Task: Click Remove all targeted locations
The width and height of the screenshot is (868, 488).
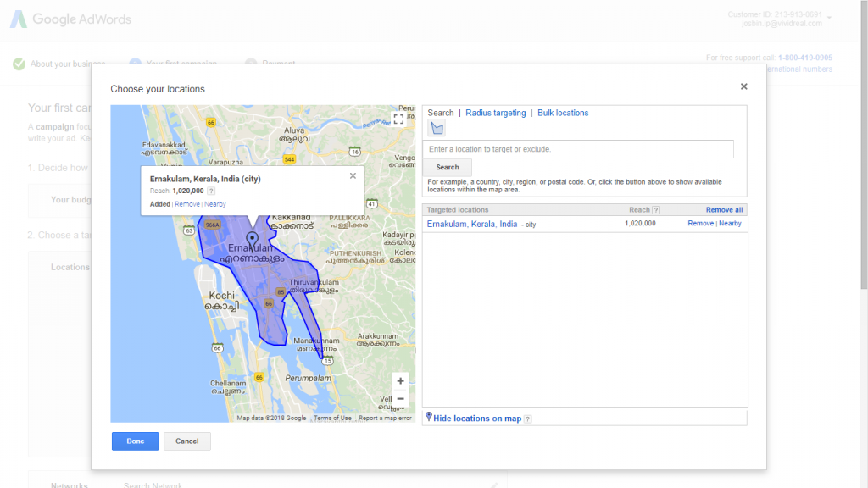Action: [x=724, y=210]
